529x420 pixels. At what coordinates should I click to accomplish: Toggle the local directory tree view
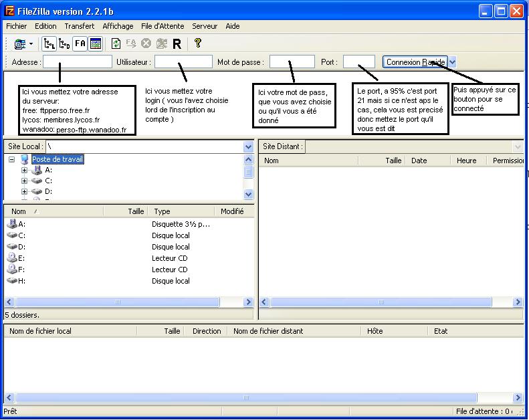pos(49,44)
